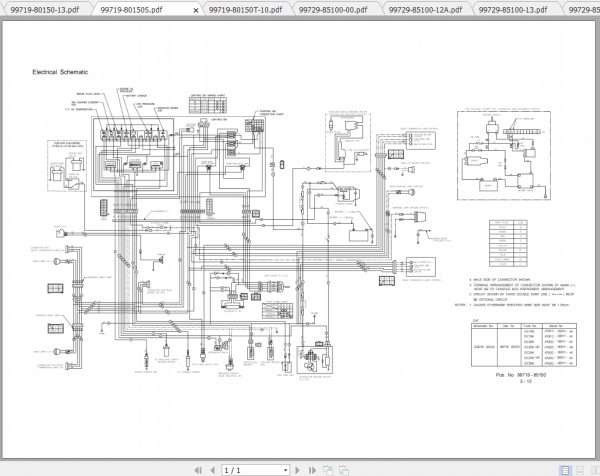Go to the next page
The image size is (600, 476).
pos(298,470)
